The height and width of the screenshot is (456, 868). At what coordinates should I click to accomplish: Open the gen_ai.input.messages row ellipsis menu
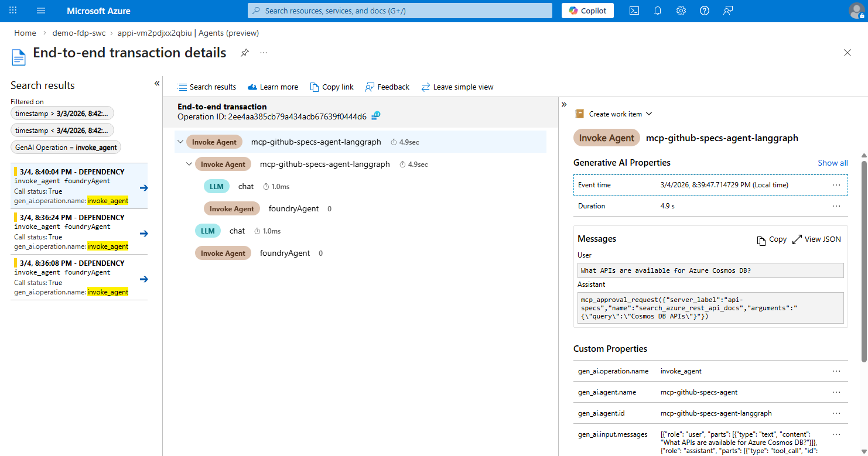pyautogui.click(x=836, y=434)
